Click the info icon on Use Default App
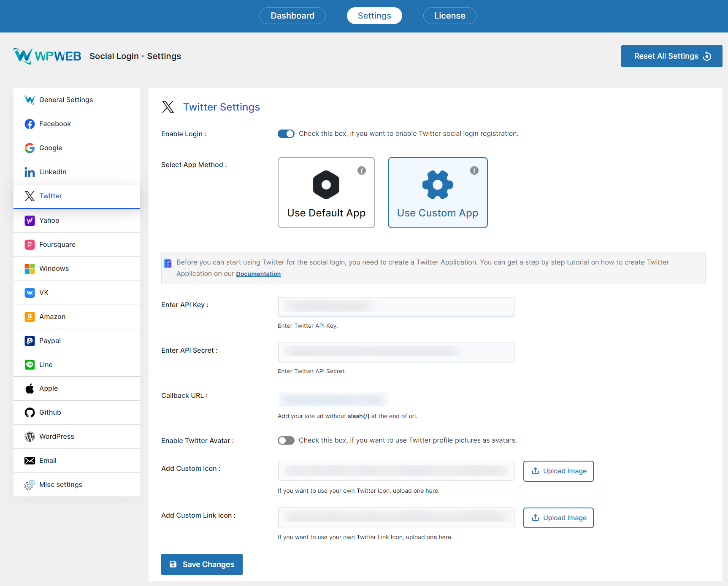The width and height of the screenshot is (728, 586). click(362, 170)
